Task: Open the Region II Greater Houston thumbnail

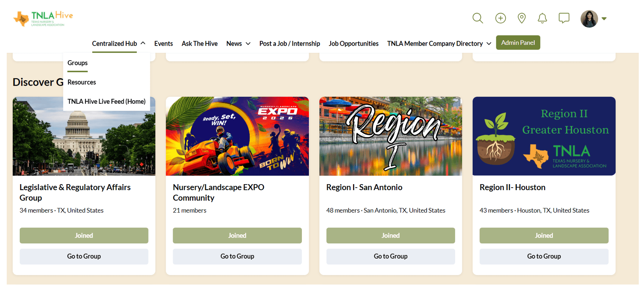Action: (544, 136)
